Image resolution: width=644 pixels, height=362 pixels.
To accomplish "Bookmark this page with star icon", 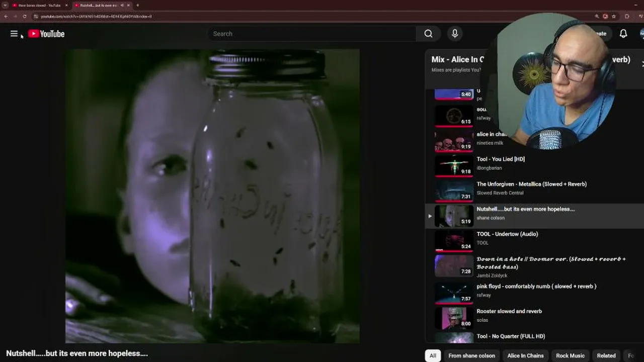I will point(614,16).
